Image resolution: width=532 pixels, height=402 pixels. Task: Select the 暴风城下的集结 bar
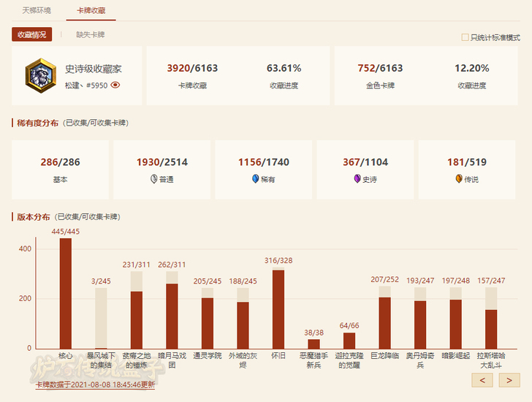101,318
